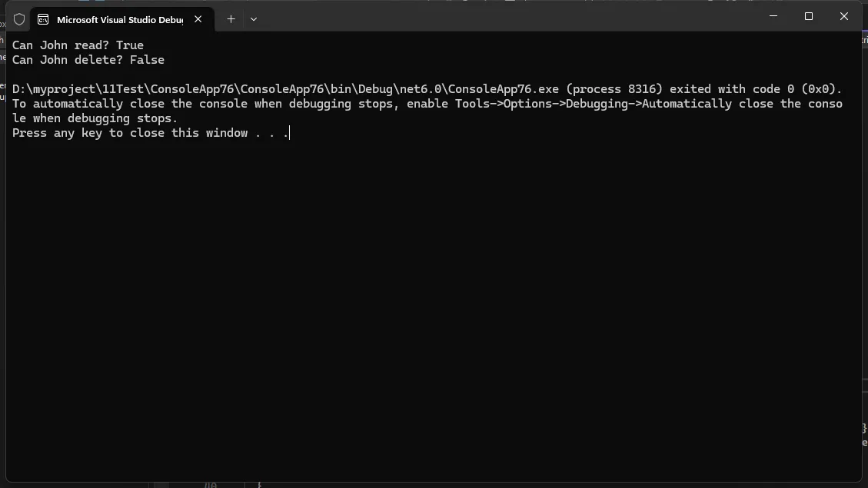
Task: Click the administrator shield icon
Action: point(19,19)
